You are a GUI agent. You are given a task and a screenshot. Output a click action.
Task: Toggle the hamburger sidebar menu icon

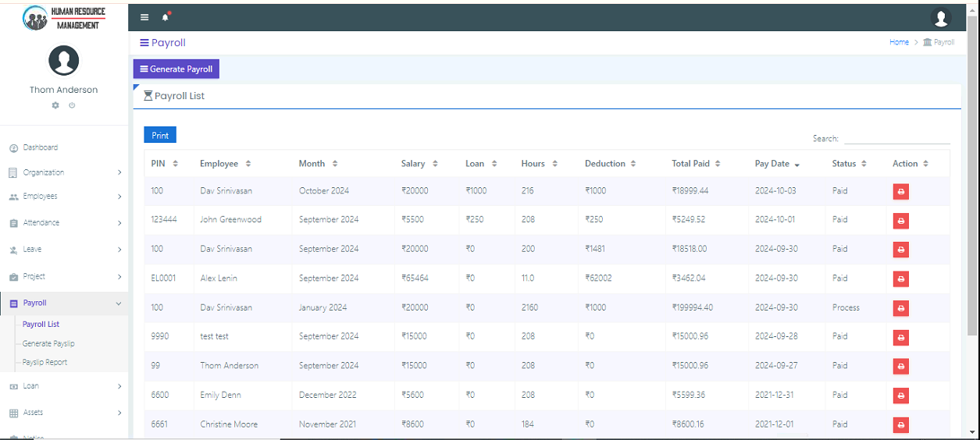(144, 17)
